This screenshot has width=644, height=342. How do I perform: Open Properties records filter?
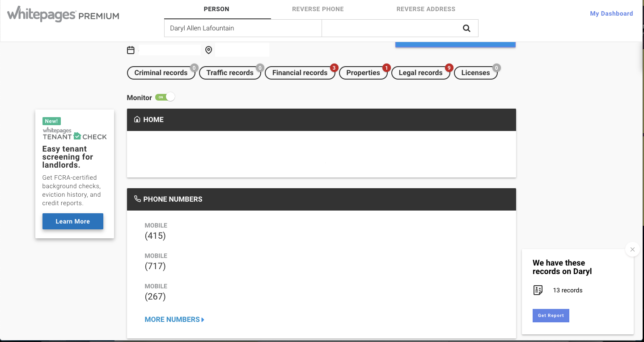pyautogui.click(x=363, y=73)
